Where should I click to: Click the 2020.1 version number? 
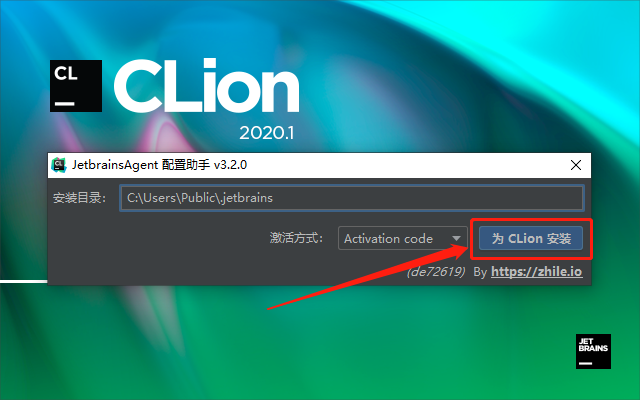click(267, 133)
